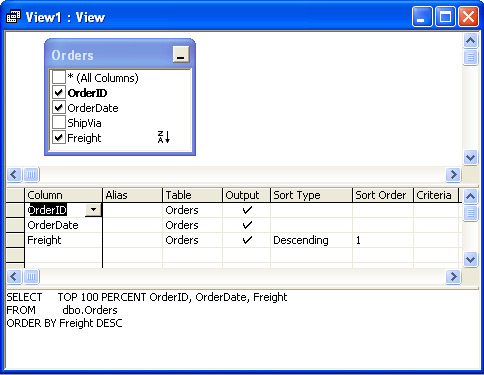Click grid pane scroll down arrow

[470, 259]
